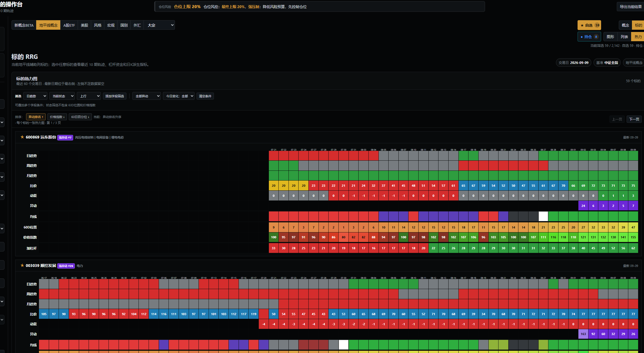The image size is (644, 353).
Task: Click 导出当前结果 export button
Action: click(631, 7)
